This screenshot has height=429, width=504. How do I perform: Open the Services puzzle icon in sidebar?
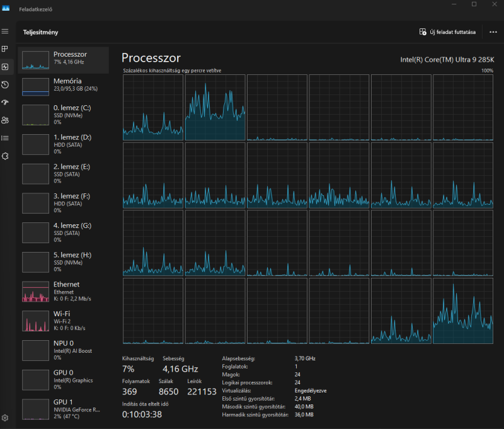[x=5, y=156]
